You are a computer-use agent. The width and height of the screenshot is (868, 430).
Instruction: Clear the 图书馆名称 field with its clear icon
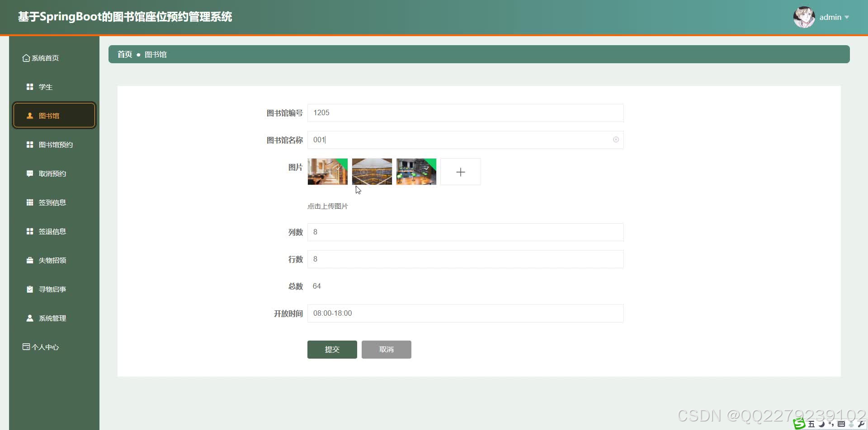[616, 140]
